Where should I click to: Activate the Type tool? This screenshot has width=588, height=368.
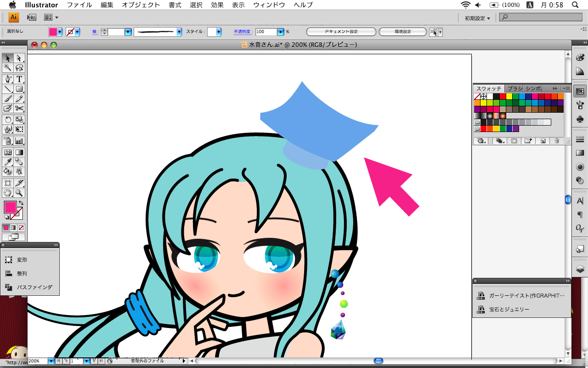click(x=19, y=79)
